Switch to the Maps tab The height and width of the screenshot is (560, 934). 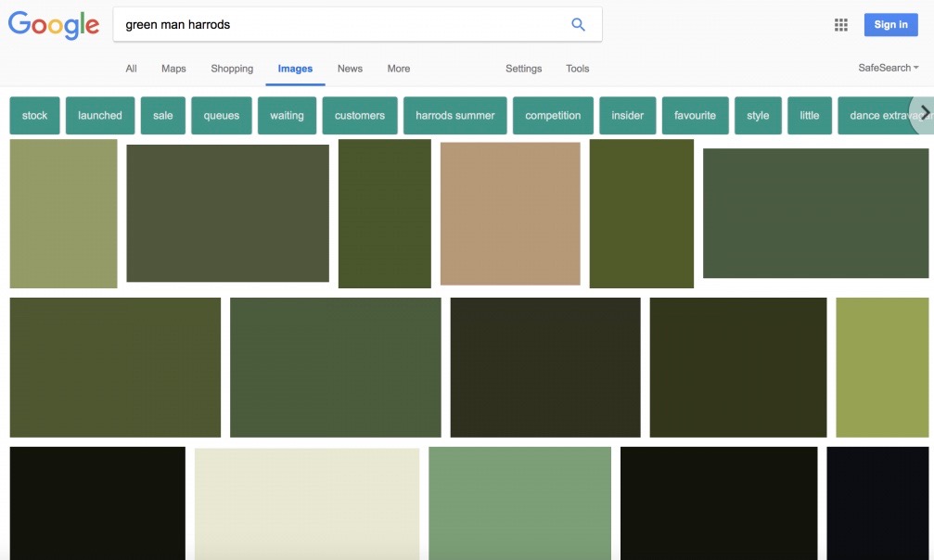click(x=173, y=69)
